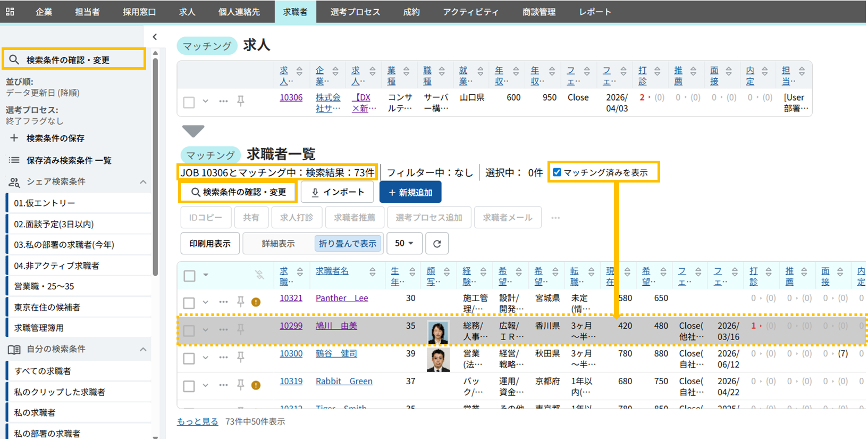Click the warning icon on Rabbit Green row
This screenshot has width=868, height=439.
pos(256,385)
